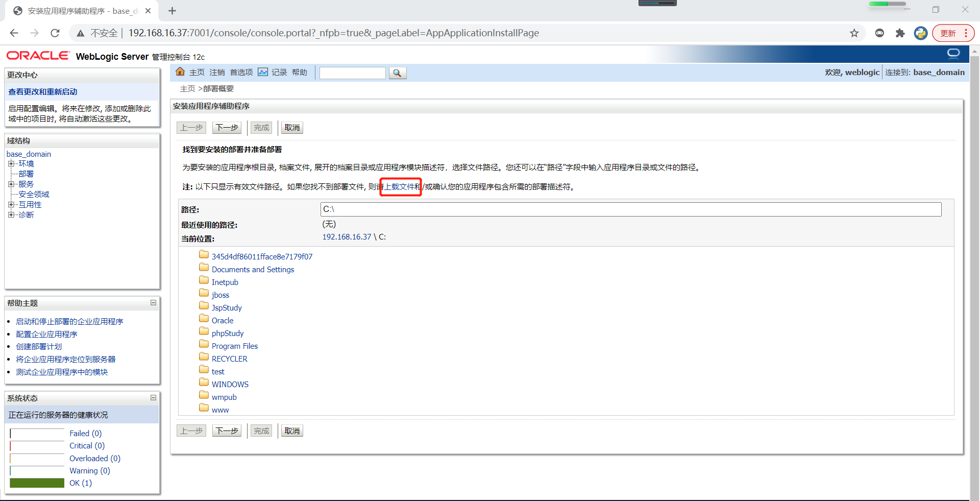Click 192.168.16.37 current location link
Screen dimensions: 980x501
pos(347,237)
